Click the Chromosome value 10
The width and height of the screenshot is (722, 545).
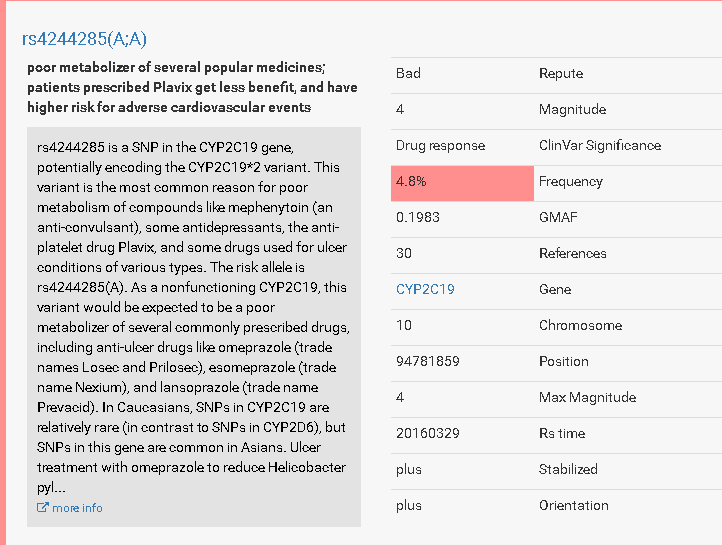coord(404,325)
